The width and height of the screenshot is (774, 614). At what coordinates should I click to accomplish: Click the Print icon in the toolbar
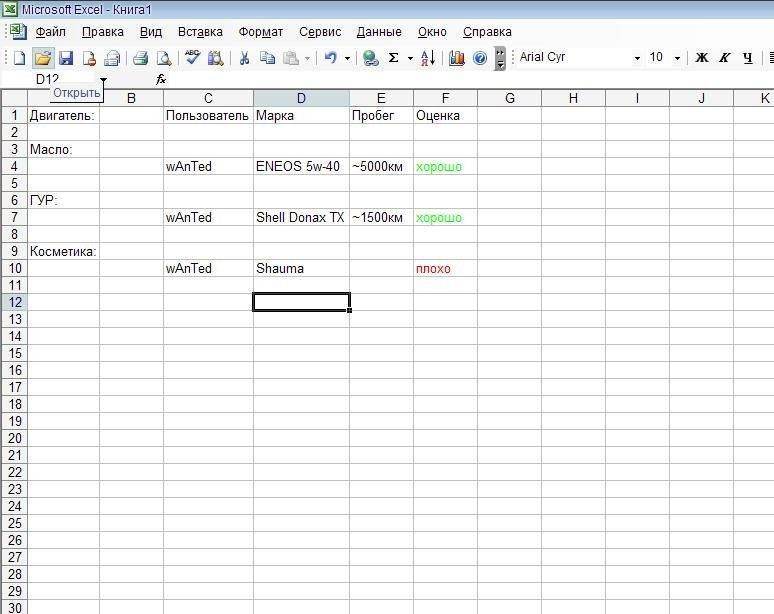click(140, 58)
